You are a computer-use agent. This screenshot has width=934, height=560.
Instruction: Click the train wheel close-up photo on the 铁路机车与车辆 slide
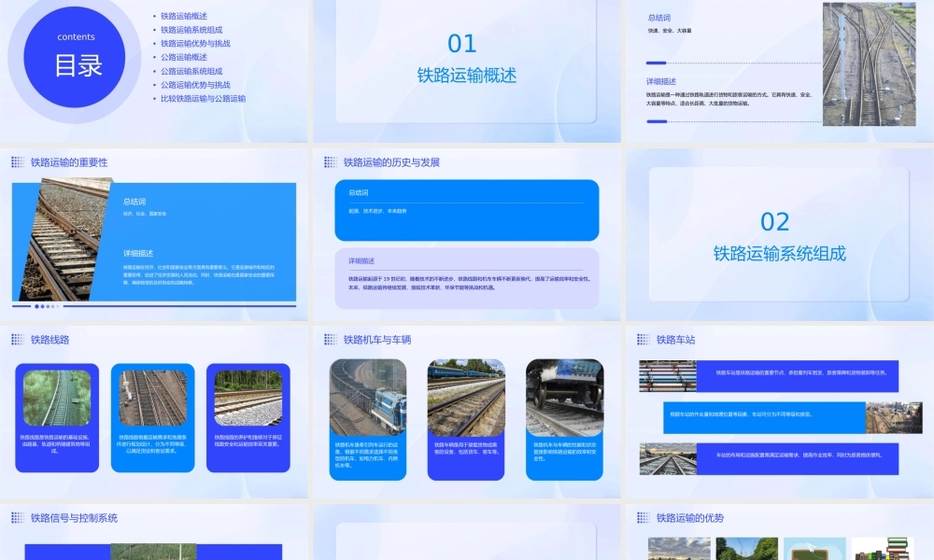pos(565,397)
